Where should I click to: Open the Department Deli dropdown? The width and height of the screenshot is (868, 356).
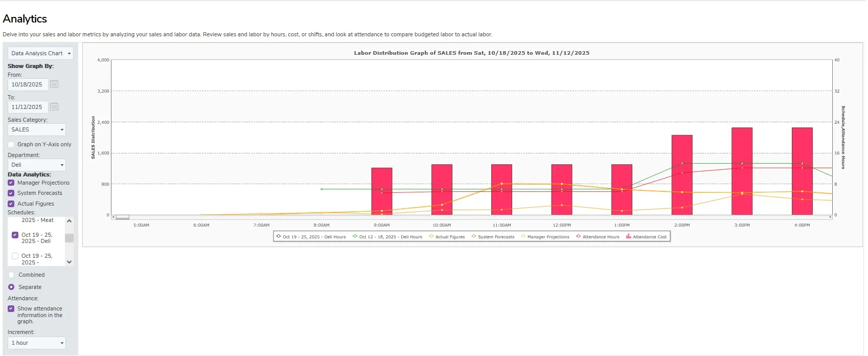(x=37, y=165)
